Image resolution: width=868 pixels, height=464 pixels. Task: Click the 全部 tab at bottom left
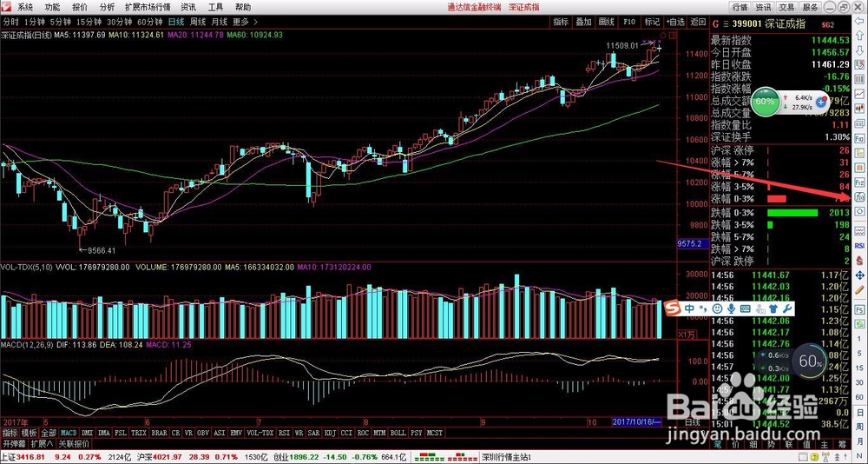pyautogui.click(x=49, y=433)
